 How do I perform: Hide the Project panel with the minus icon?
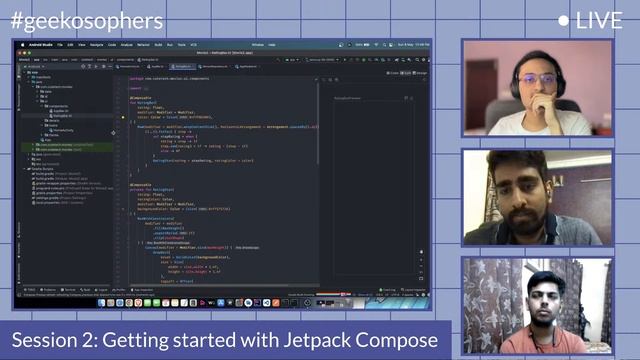point(110,67)
